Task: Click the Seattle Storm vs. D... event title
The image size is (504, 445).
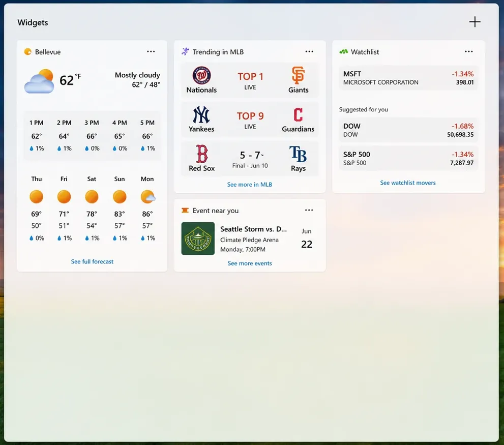Action: (x=253, y=229)
